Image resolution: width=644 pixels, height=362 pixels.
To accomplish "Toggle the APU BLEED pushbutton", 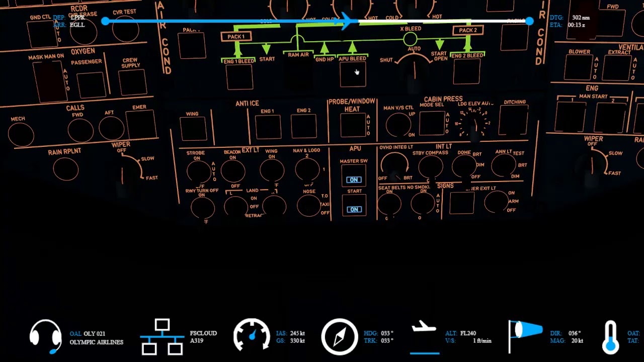I will [x=353, y=75].
